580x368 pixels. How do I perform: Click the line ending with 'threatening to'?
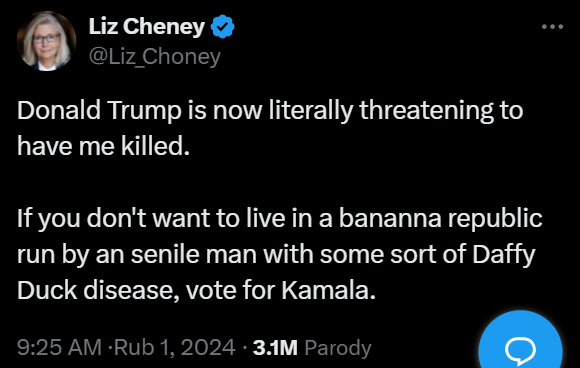point(270,111)
